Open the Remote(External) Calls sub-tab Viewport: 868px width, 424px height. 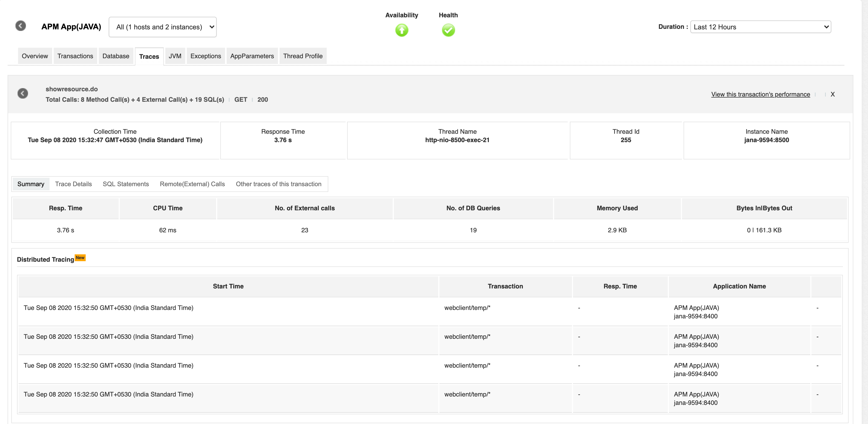point(192,184)
